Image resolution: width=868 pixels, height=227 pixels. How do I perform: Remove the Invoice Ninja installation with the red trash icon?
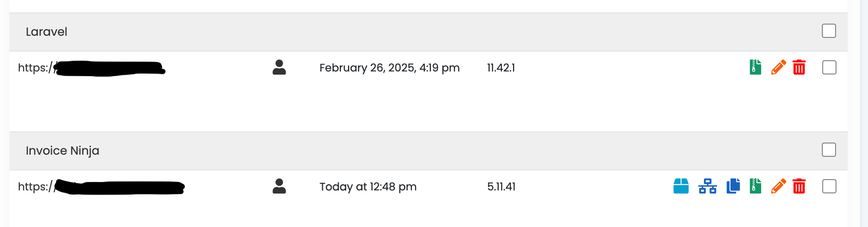[799, 186]
